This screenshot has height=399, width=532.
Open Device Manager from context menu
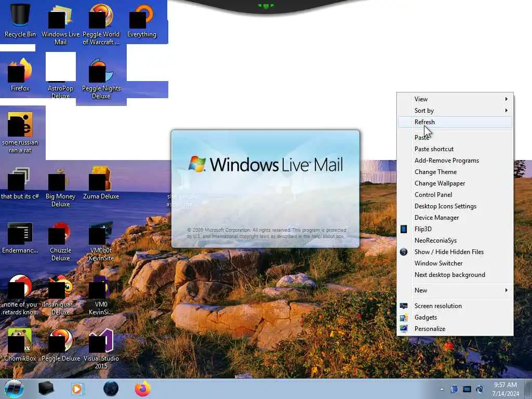455,218
